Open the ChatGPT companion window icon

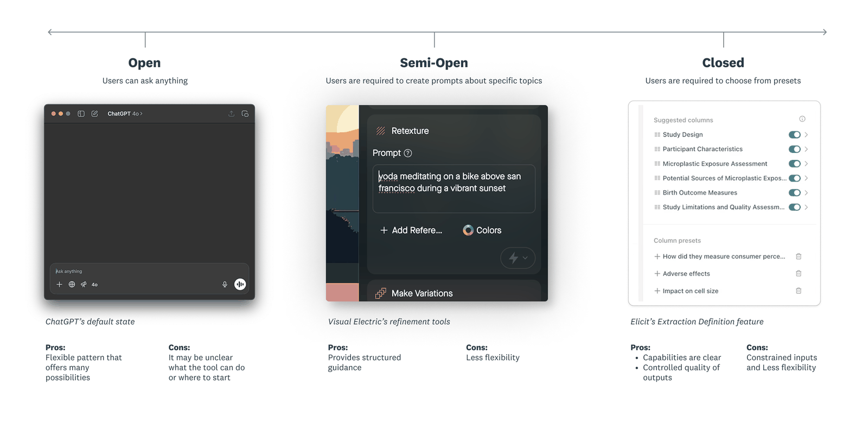(x=245, y=114)
